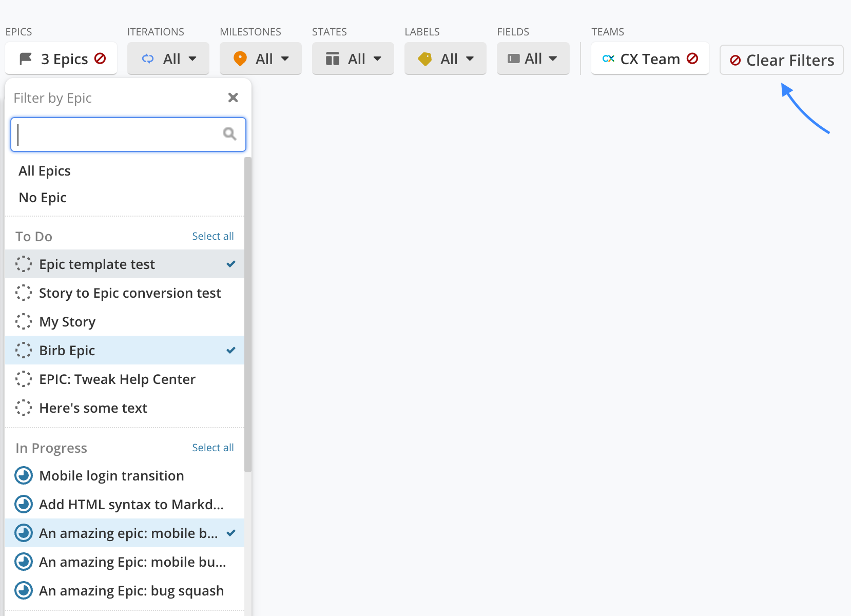The width and height of the screenshot is (851, 616).
Task: Click the epic list scrollbar
Action: [x=248, y=314]
